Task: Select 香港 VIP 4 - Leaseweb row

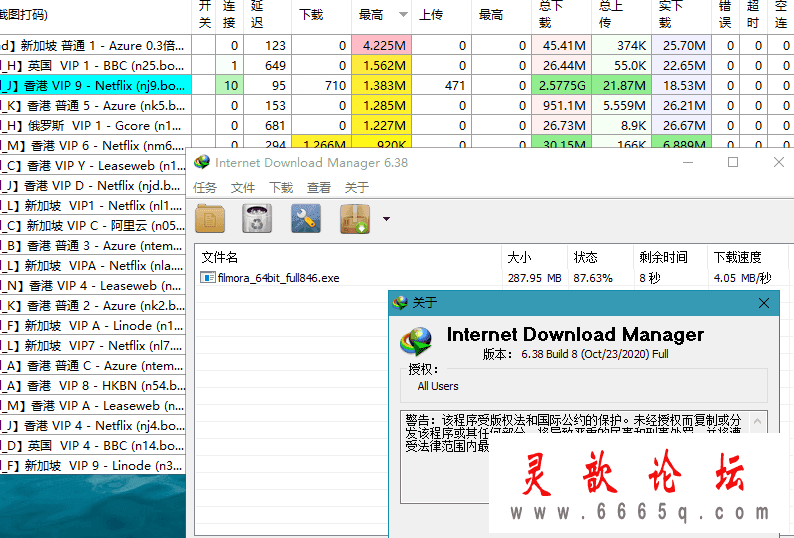Action: 93,286
